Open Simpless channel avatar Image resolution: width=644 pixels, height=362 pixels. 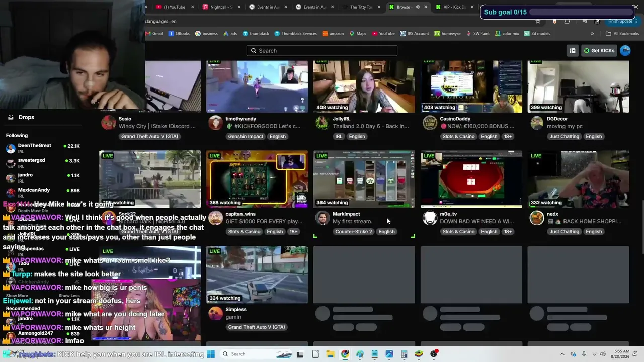click(215, 313)
